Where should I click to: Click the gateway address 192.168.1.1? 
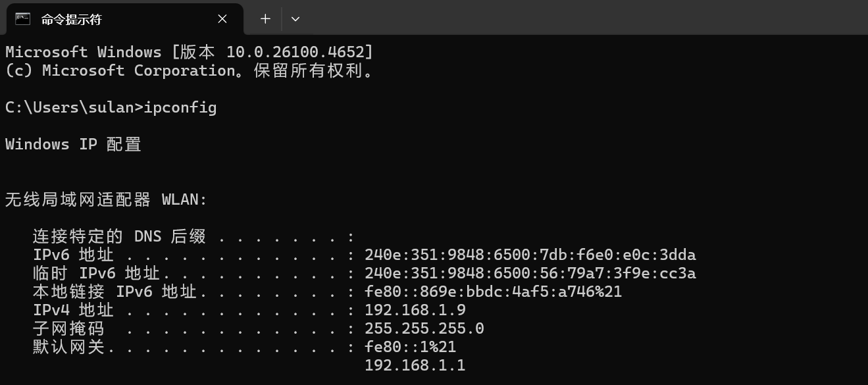click(415, 365)
